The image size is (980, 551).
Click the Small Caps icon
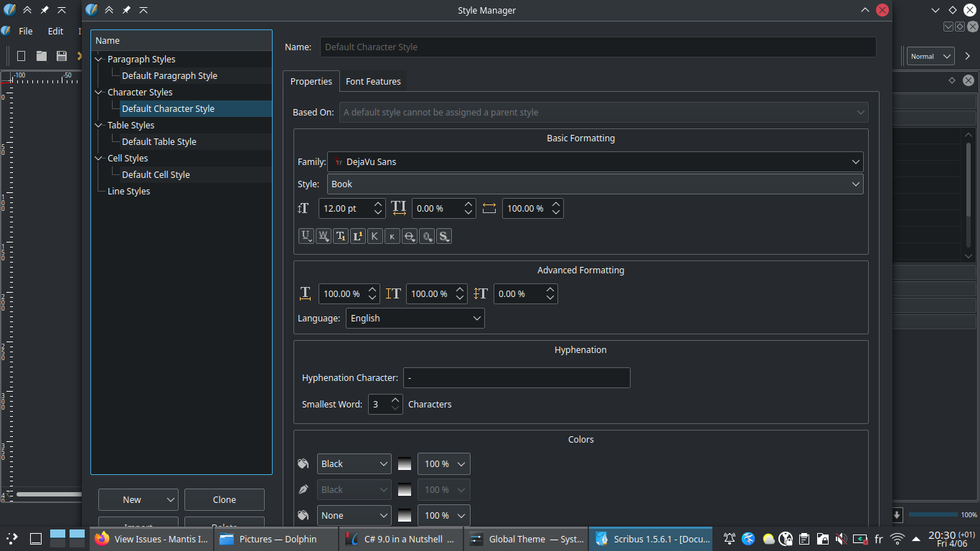392,236
